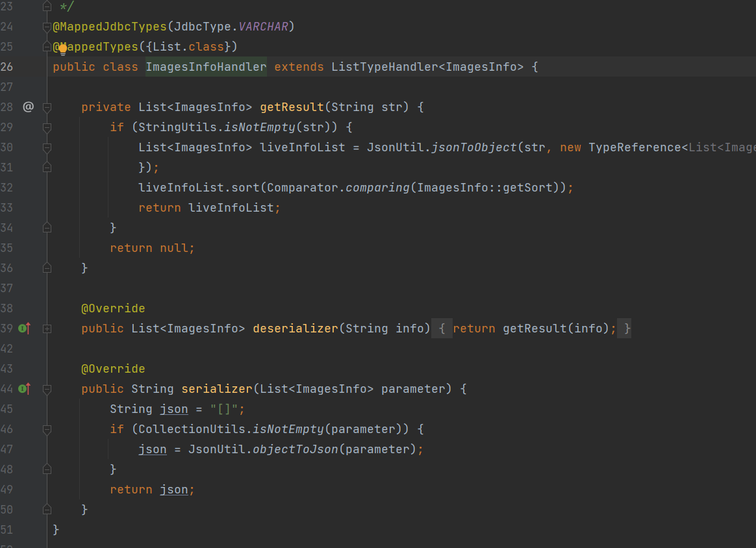756x548 pixels.
Task: Click the highlighted ImagesInfoHandler class name
Action: coord(206,67)
